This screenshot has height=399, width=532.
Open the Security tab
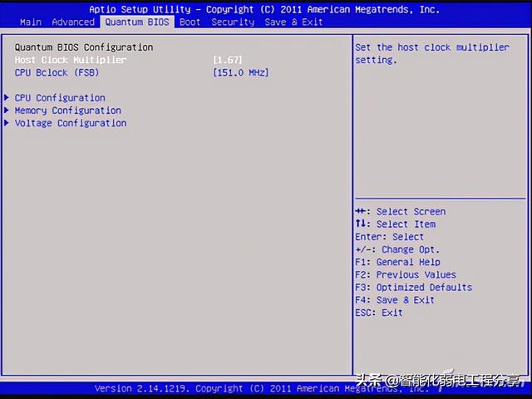[233, 22]
